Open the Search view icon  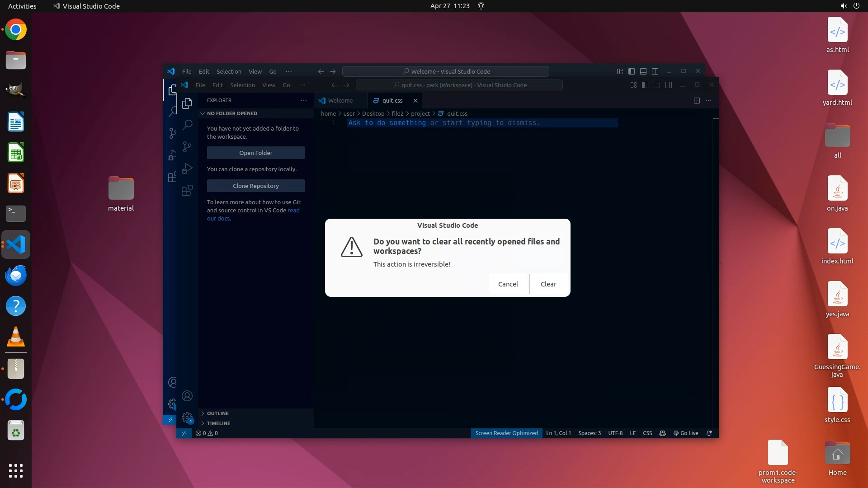[187, 125]
